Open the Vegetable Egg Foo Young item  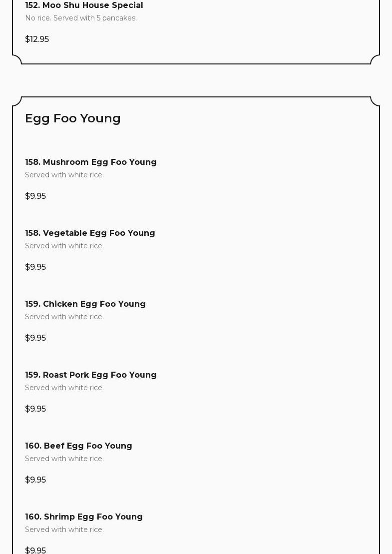coord(90,233)
